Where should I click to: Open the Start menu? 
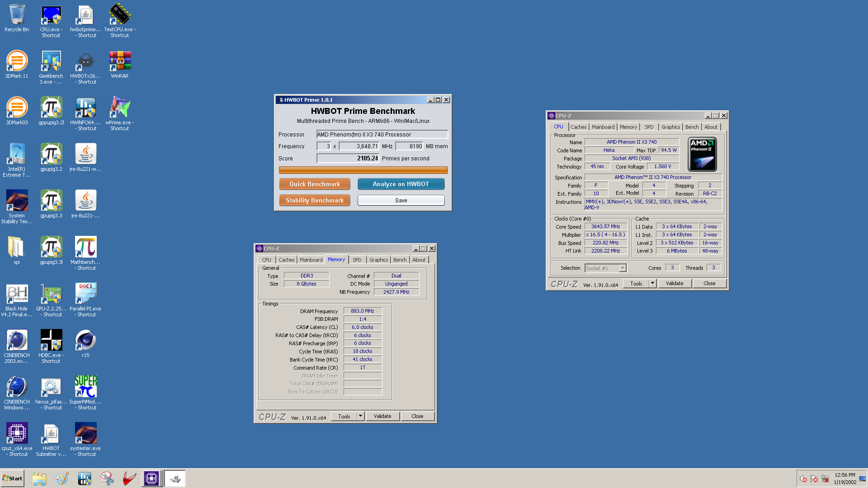pos(12,479)
